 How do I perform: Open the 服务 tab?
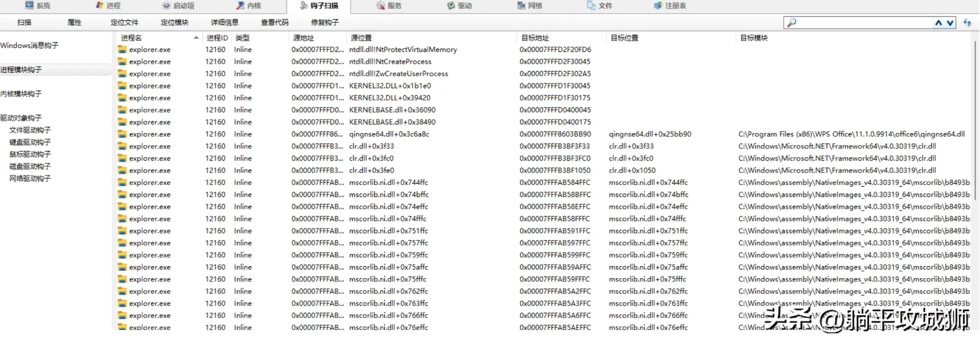(389, 5)
